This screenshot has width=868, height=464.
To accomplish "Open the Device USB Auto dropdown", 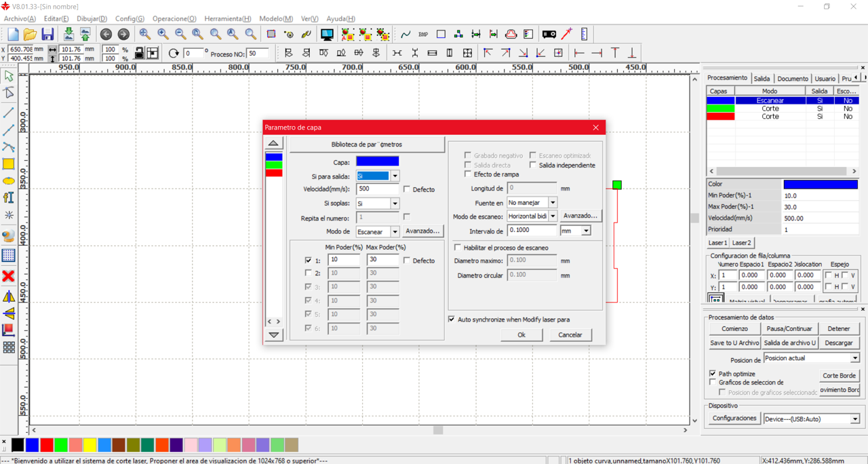I will [x=854, y=419].
